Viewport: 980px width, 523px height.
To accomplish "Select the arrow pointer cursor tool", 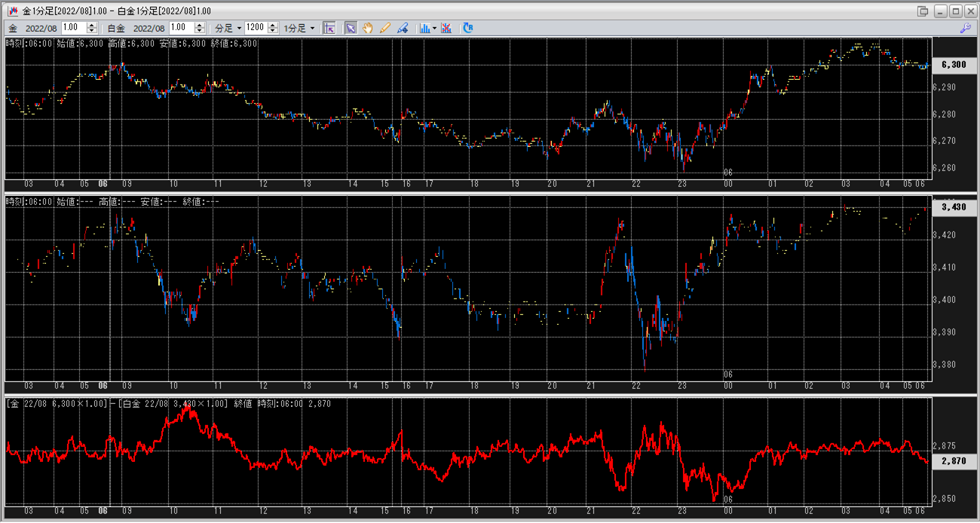I will [351, 28].
